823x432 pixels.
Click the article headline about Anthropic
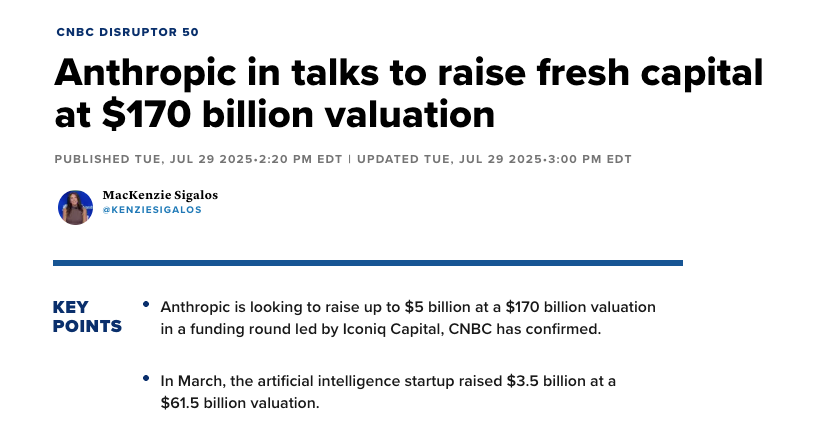pos(408,93)
